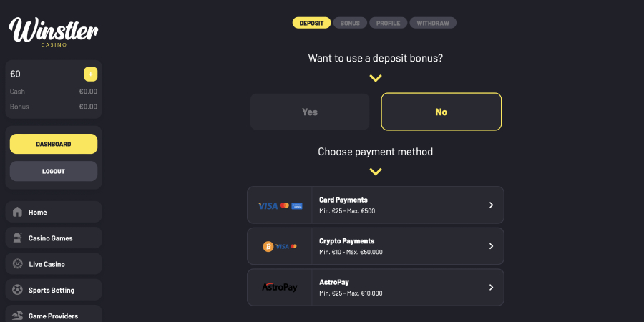Select Yes for deposit bonus
This screenshot has height=322, width=644.
coord(310,112)
